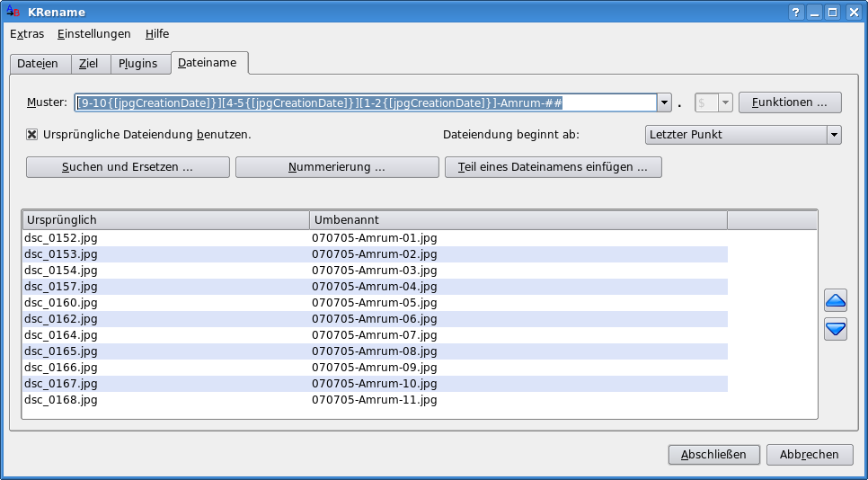Click the 'Funktionen ...' button

pyautogui.click(x=789, y=102)
